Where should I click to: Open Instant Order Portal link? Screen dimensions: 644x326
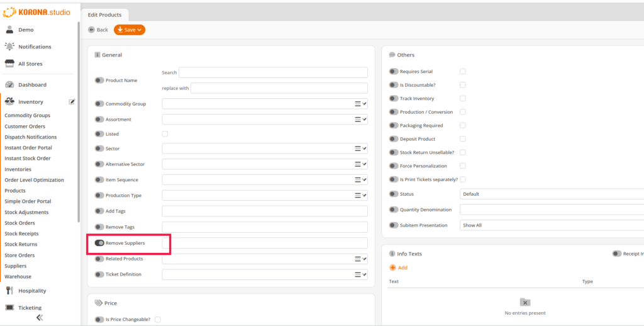point(28,148)
